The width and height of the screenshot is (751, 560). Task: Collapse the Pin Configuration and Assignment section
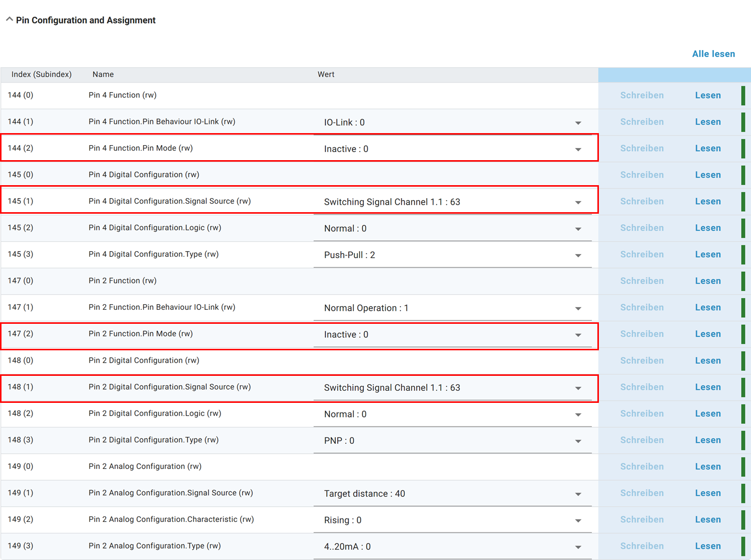click(x=10, y=20)
